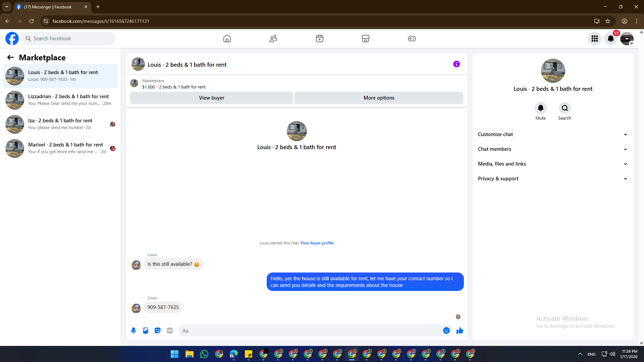Toggle the purple conversation information icon
The width and height of the screenshot is (644, 362).
coord(456,64)
